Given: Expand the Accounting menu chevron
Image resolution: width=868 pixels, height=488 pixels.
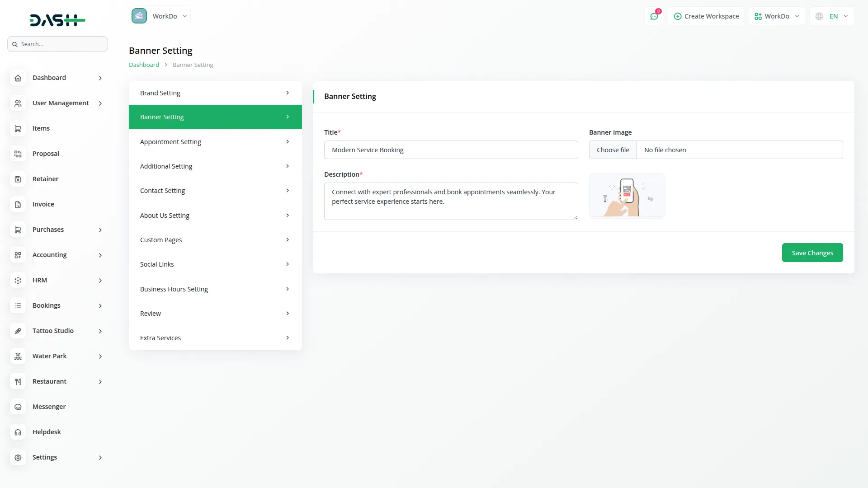Looking at the screenshot, I should [x=100, y=255].
